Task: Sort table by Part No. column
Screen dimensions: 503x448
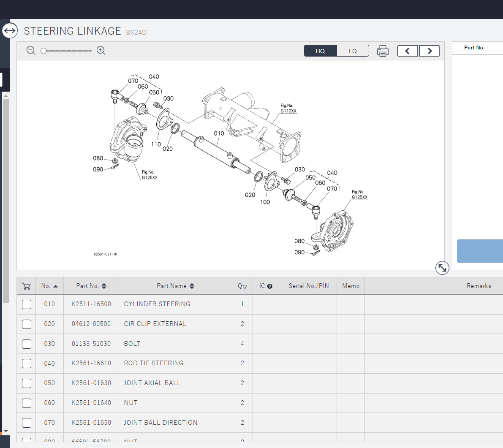Action: click(x=91, y=286)
